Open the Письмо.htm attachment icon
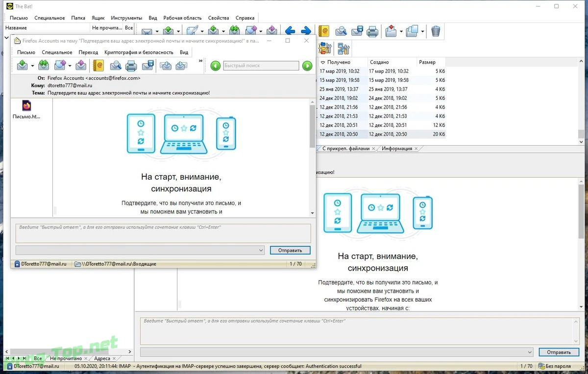This screenshot has height=374, width=588. pos(26,106)
